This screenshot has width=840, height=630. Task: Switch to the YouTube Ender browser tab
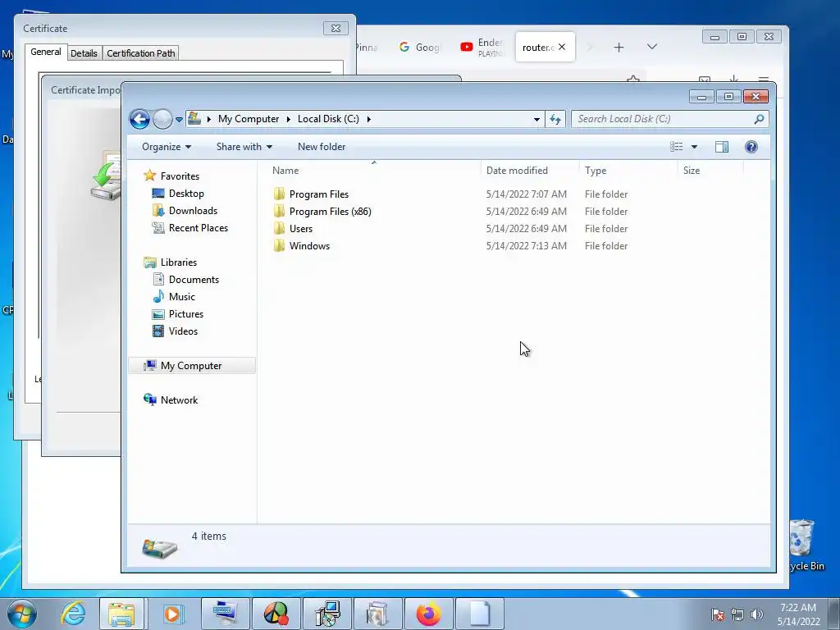point(482,47)
